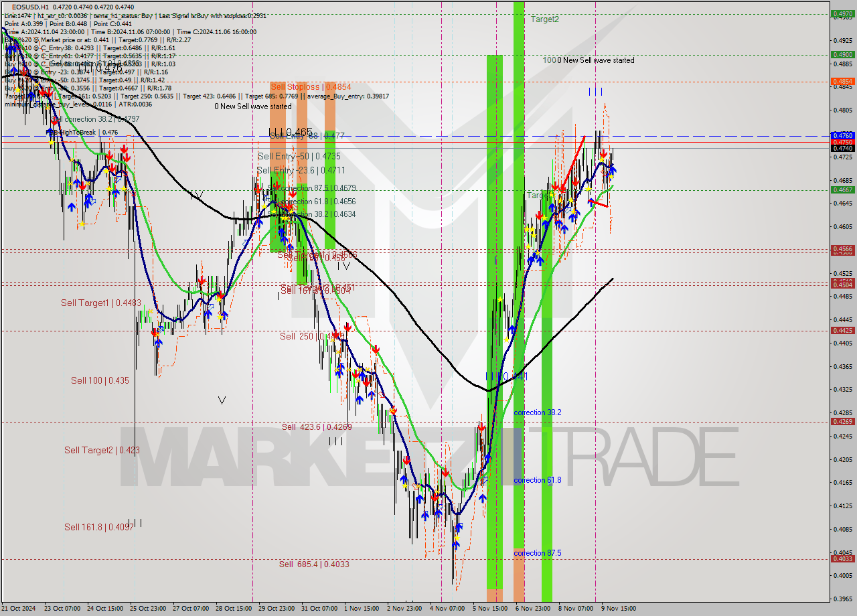Click the blue 0.4760 price tag
The height and width of the screenshot is (616, 857).
click(842, 135)
